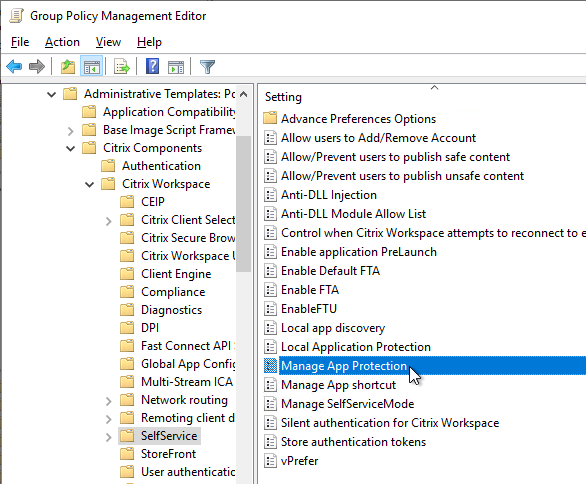Click the CEIP folder icon
Screen dimensions: 586x484
(127, 201)
